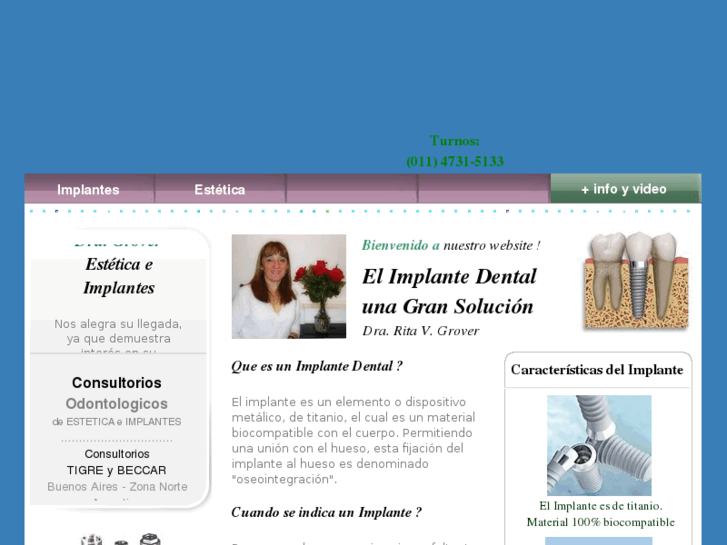
Task: Click the phone number (011) 4731-5133
Action: tap(455, 161)
